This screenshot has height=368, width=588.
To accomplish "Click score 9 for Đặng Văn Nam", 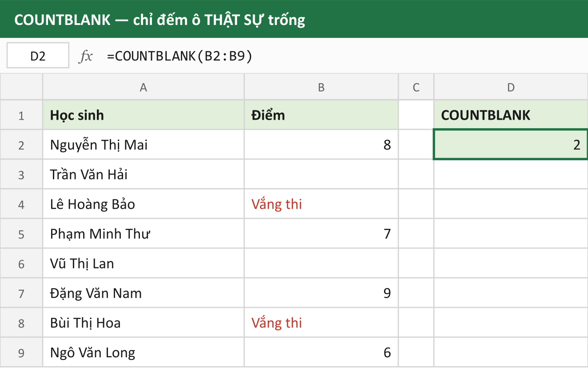I will 321,293.
